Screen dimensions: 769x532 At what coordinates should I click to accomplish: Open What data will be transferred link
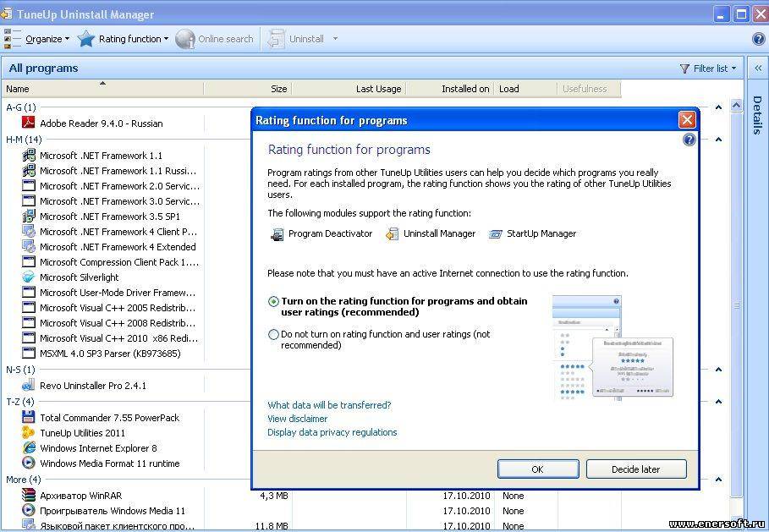click(329, 405)
